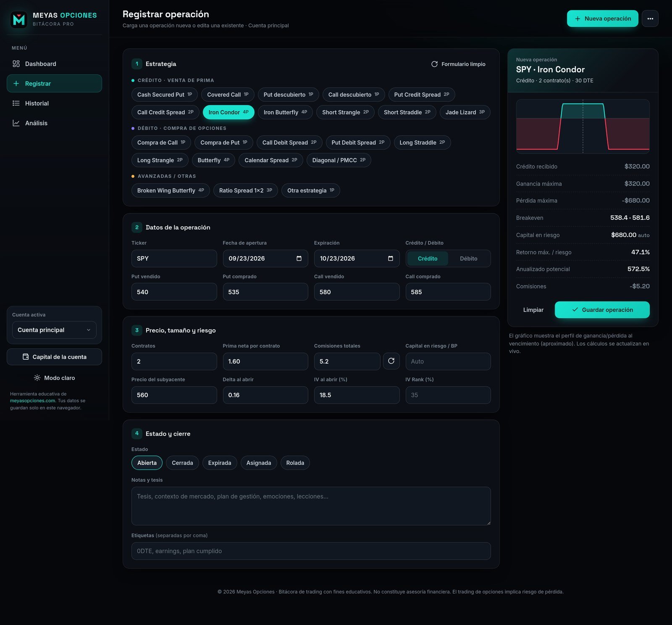The image size is (672, 625).
Task: Click the checkmark icon on Guardar operación
Action: click(575, 310)
